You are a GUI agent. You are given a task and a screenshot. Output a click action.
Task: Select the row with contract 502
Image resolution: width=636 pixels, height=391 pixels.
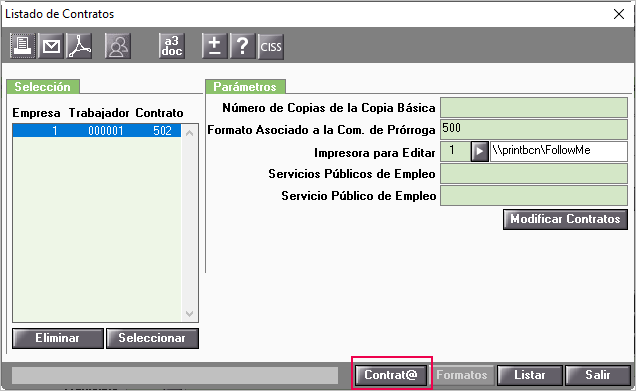click(97, 131)
